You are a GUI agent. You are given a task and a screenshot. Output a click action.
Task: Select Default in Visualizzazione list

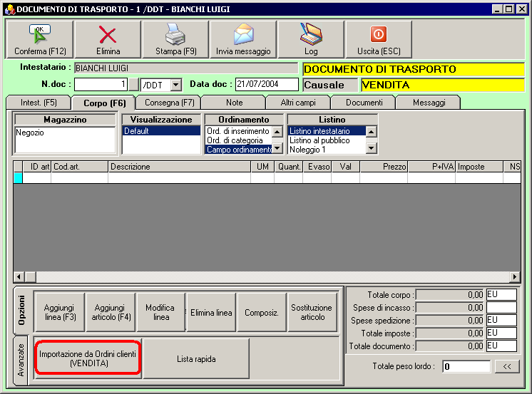click(161, 131)
